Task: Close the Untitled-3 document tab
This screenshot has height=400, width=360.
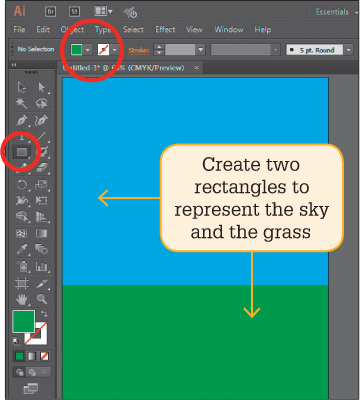Action: [x=197, y=68]
